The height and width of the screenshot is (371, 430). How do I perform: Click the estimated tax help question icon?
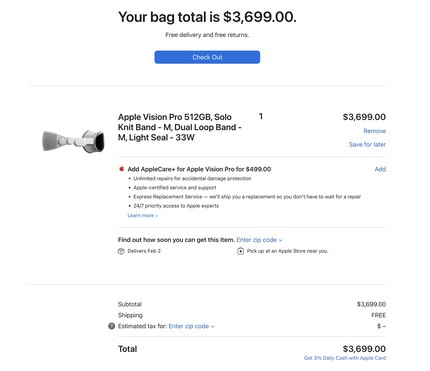112,326
